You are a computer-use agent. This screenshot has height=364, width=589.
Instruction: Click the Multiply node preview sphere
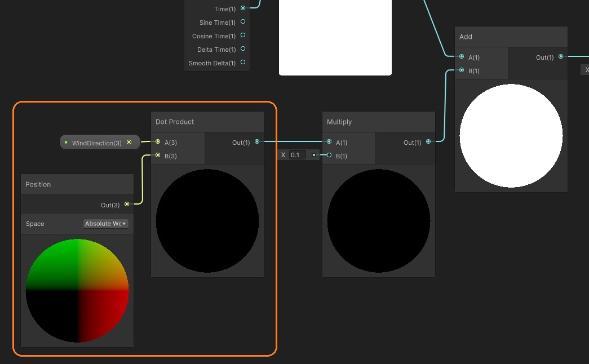pos(379,221)
